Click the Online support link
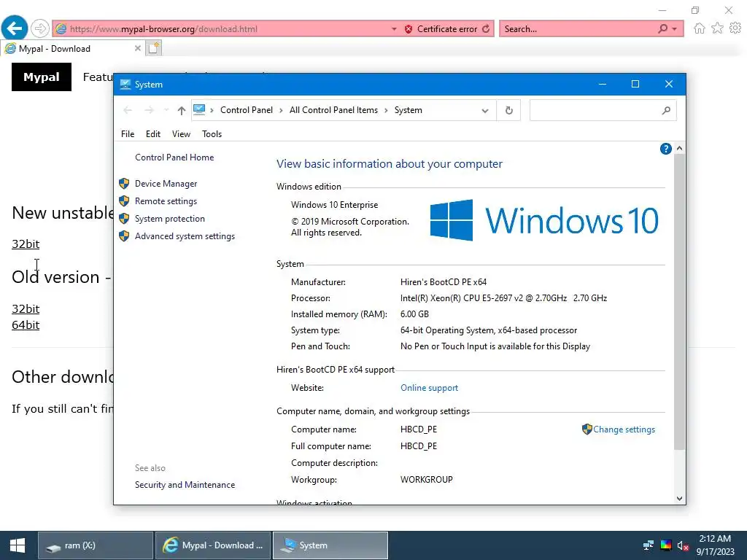747x560 pixels. tap(429, 388)
